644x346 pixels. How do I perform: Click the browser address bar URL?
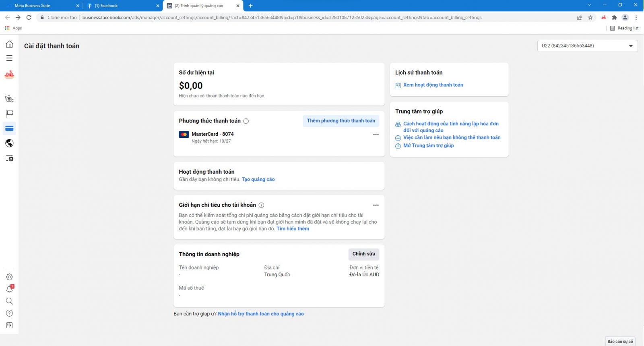tap(282, 17)
